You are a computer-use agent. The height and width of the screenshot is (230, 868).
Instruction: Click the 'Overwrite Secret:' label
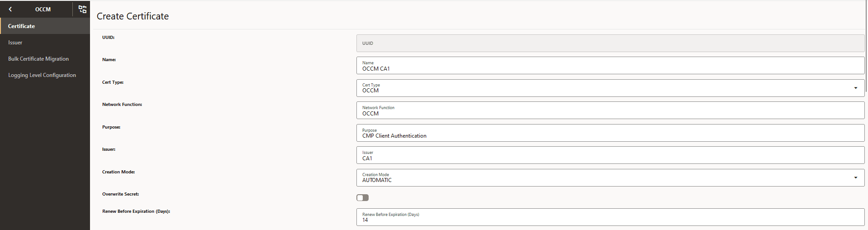[120, 194]
